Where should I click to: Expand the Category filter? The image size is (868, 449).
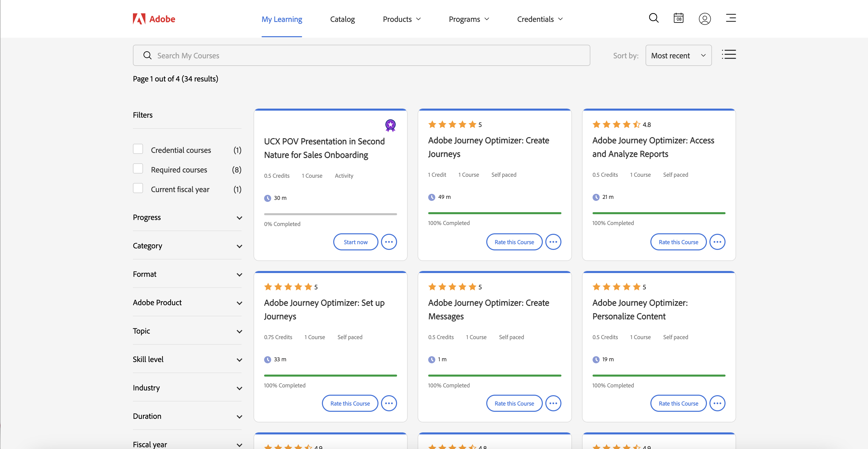[187, 246]
